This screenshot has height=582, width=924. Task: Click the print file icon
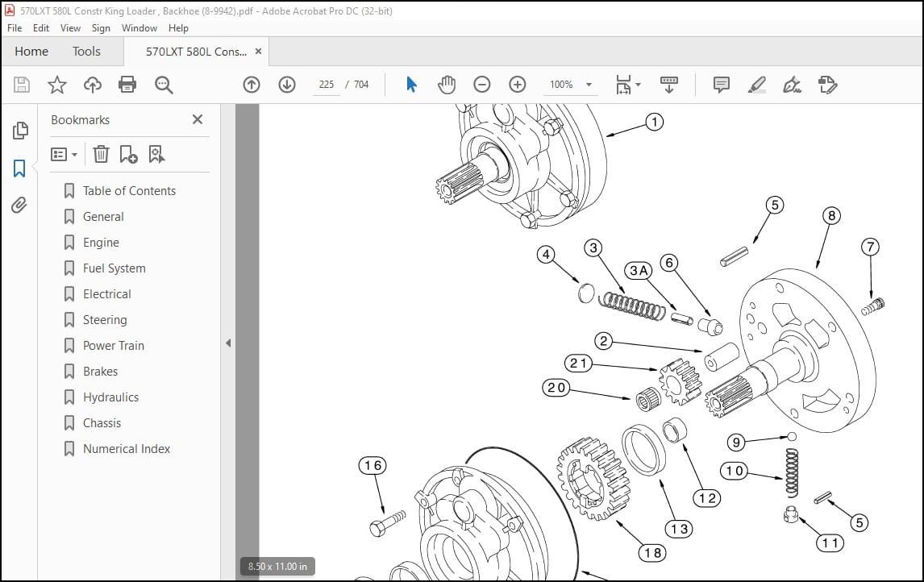click(127, 85)
